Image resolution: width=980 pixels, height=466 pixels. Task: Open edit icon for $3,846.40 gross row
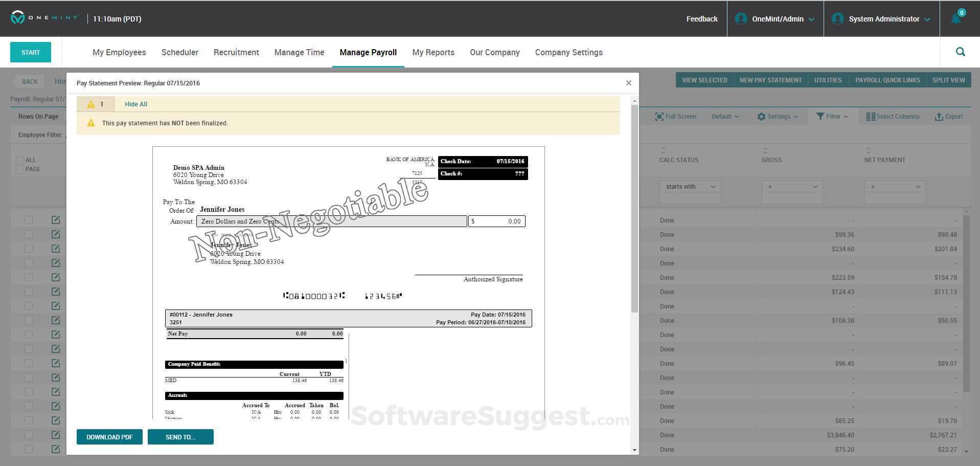click(56, 435)
